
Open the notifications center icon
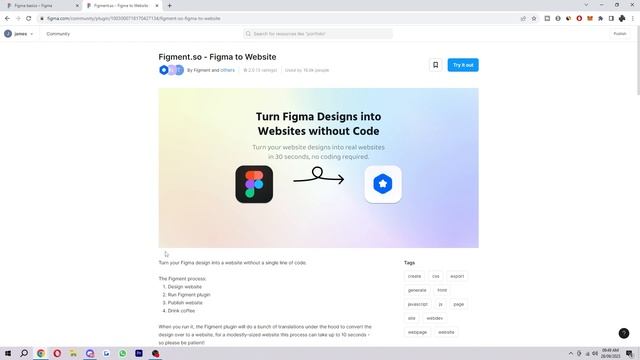click(629, 353)
